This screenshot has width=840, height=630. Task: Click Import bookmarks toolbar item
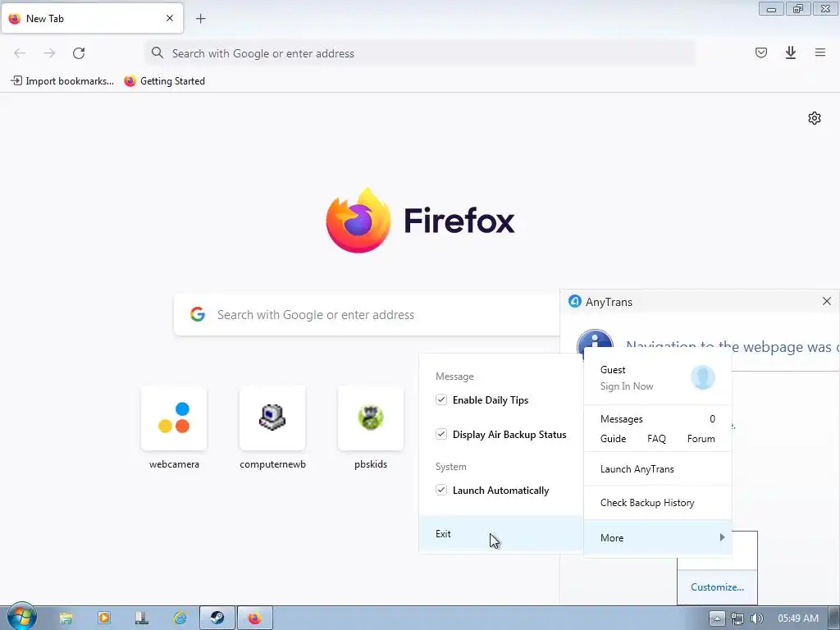pyautogui.click(x=62, y=81)
